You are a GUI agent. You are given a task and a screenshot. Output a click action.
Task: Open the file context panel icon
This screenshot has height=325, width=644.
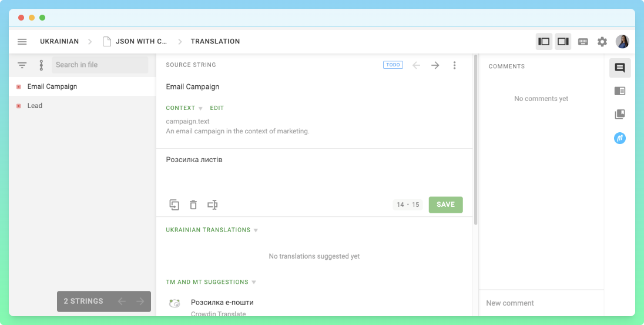coord(620,91)
